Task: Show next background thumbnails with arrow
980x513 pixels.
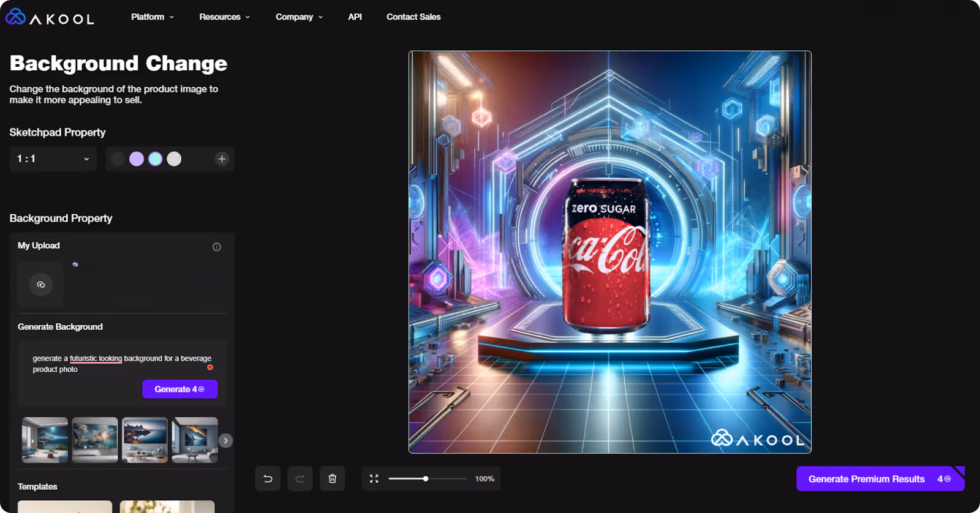Action: tap(225, 441)
